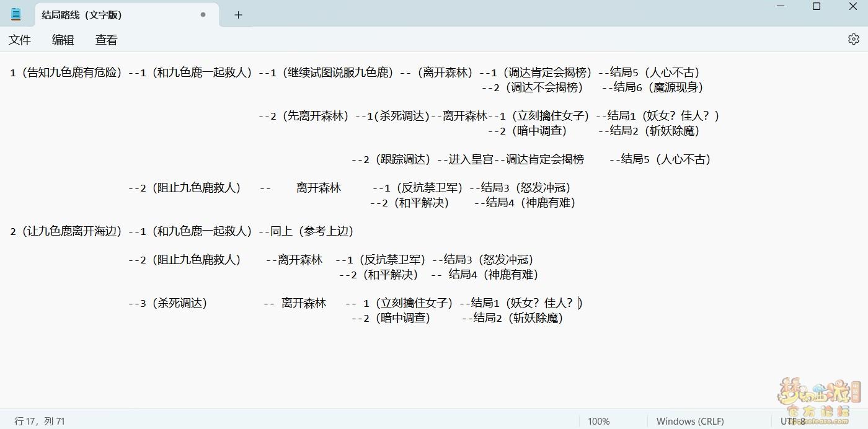This screenshot has height=429, width=868.
Task: Open the 查看 menu
Action: (x=106, y=40)
